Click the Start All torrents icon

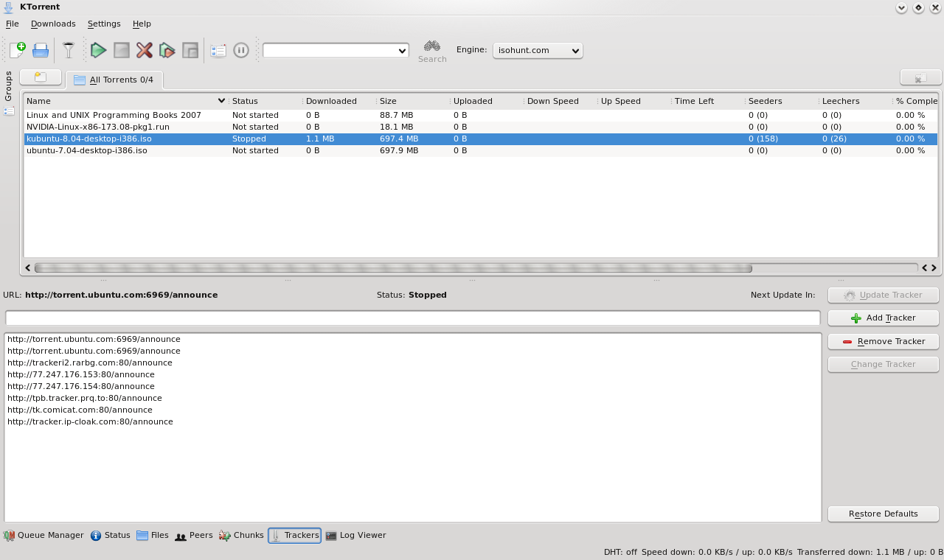pos(167,50)
